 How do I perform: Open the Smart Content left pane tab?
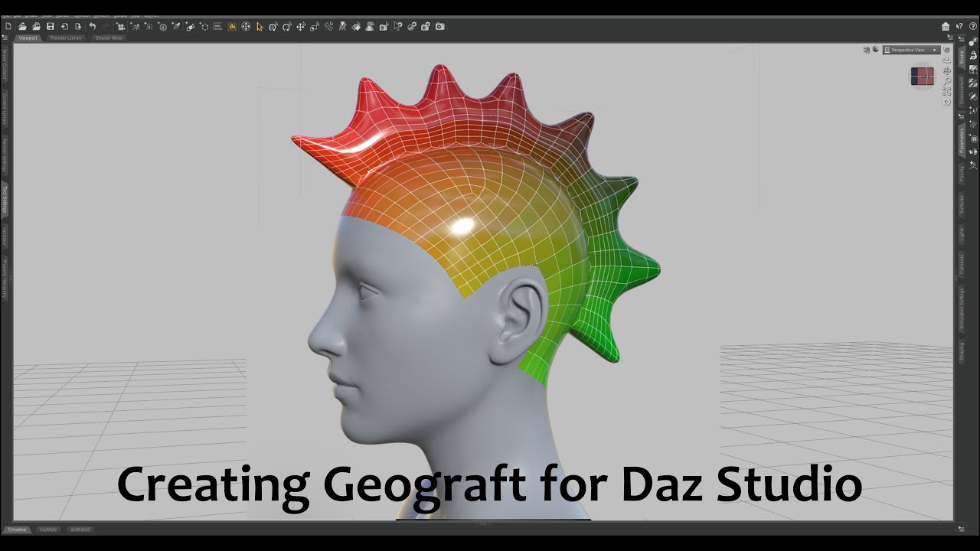coord(5,65)
